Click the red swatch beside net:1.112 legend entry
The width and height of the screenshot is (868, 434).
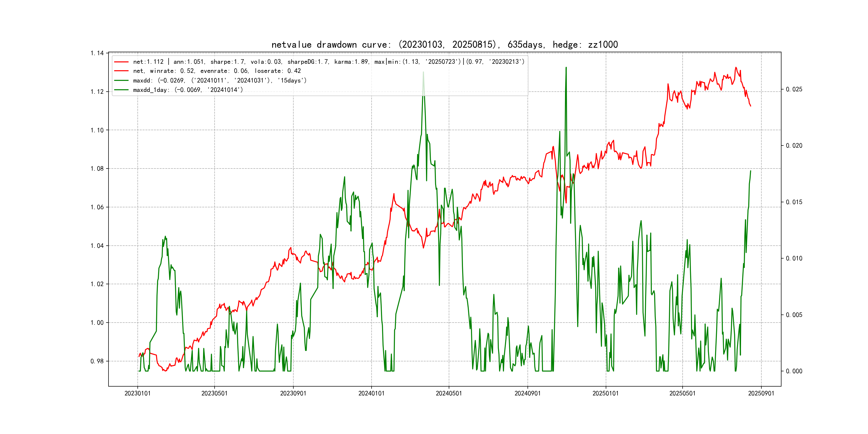121,62
